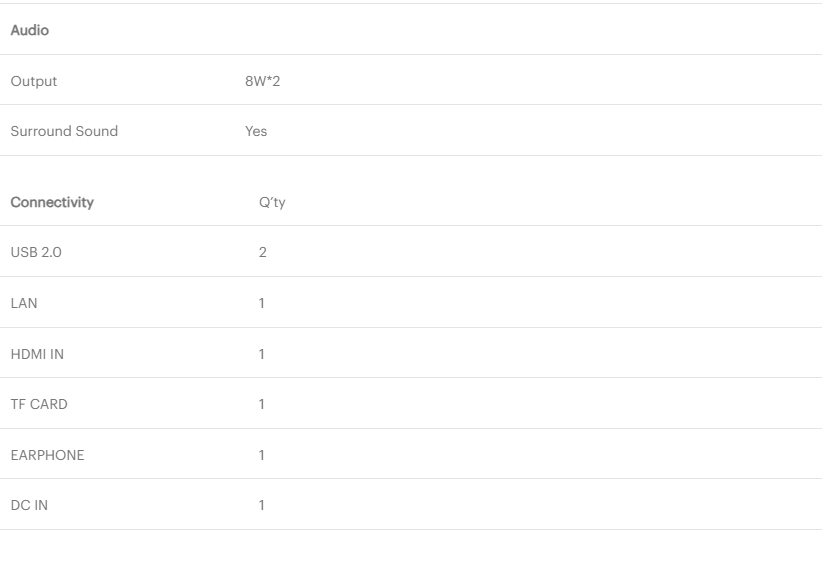Click the TF CARD row label

pyautogui.click(x=39, y=404)
